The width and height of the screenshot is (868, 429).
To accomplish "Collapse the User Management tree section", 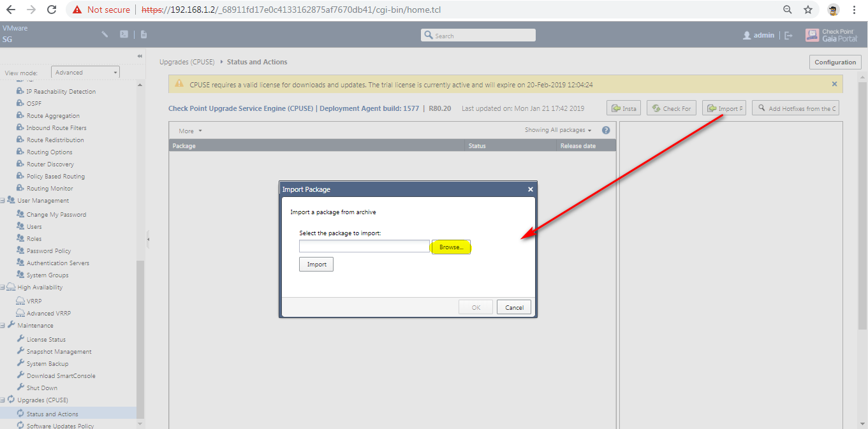I will pos(3,200).
